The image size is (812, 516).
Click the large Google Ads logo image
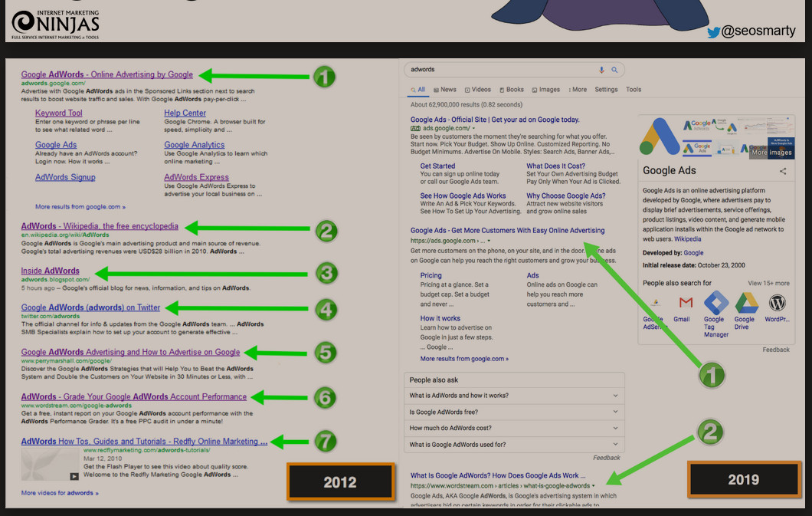(659, 136)
